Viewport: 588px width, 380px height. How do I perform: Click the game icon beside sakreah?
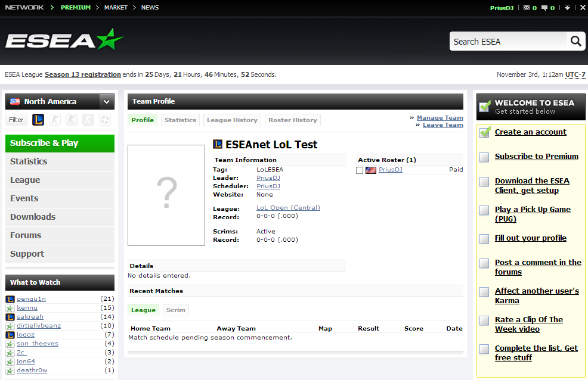(x=10, y=317)
